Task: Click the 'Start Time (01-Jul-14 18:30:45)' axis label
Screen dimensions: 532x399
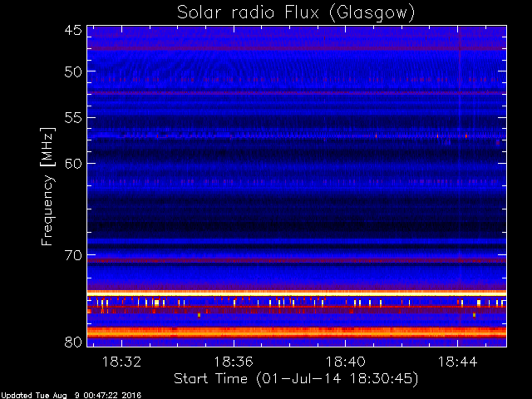Action: (x=296, y=379)
